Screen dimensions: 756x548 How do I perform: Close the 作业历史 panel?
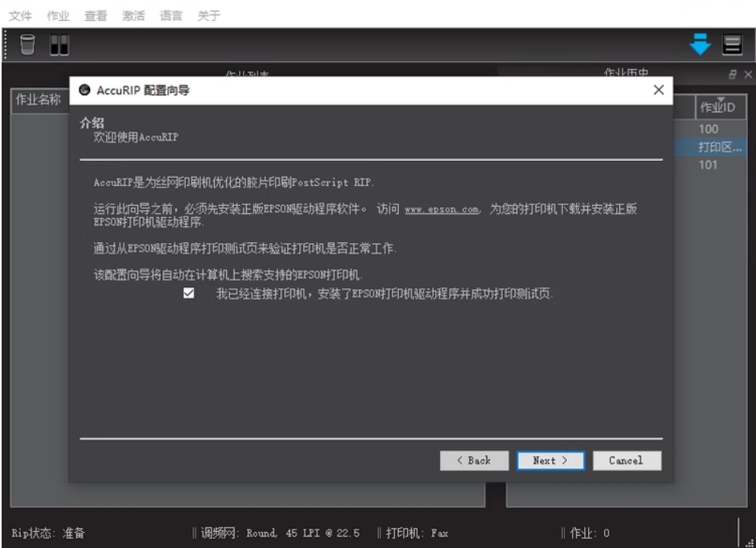[x=748, y=74]
